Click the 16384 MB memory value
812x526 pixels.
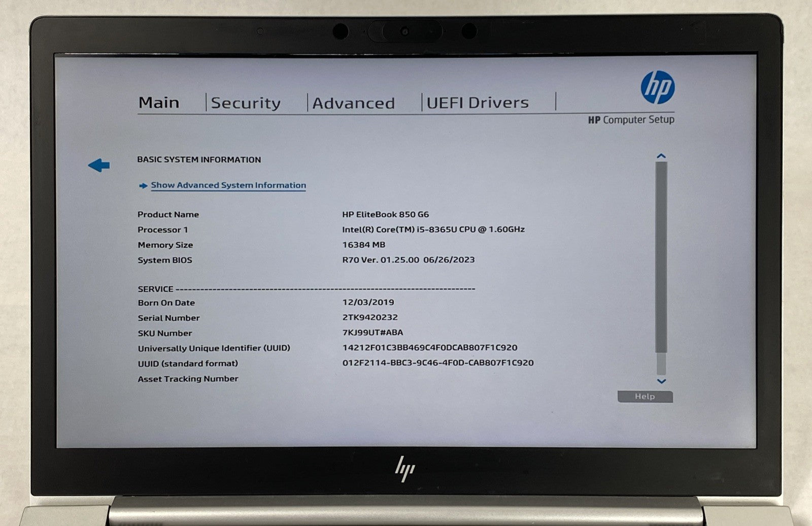[364, 245]
